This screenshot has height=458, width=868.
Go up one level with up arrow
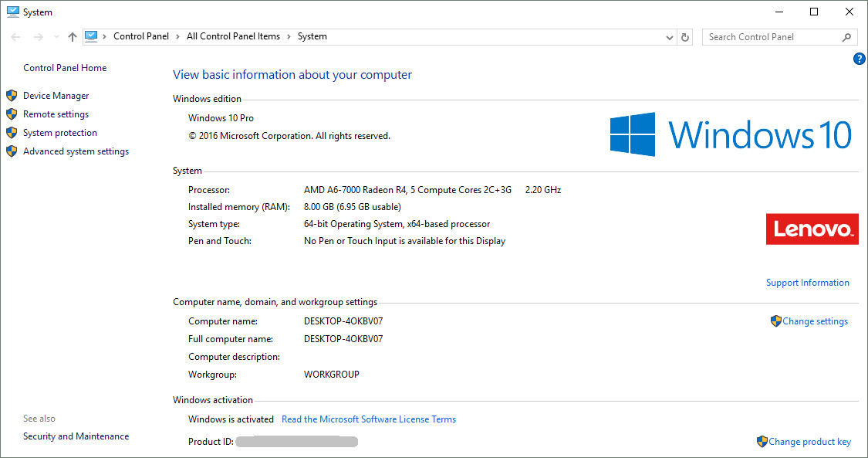pos(73,37)
